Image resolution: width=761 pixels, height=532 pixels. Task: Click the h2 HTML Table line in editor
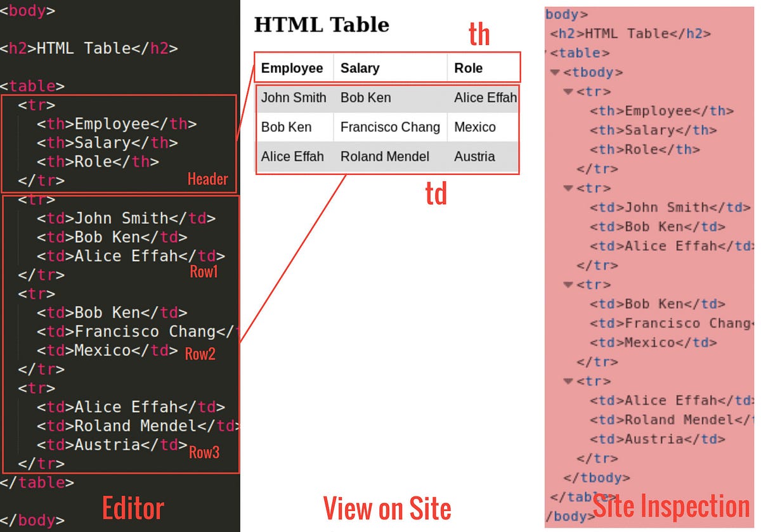pyautogui.click(x=89, y=48)
